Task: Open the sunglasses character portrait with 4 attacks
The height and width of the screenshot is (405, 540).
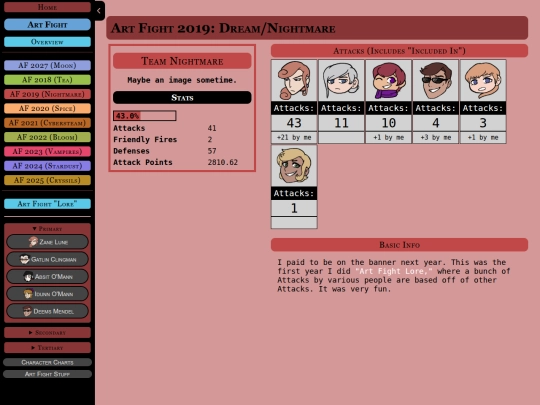Action: (x=435, y=81)
